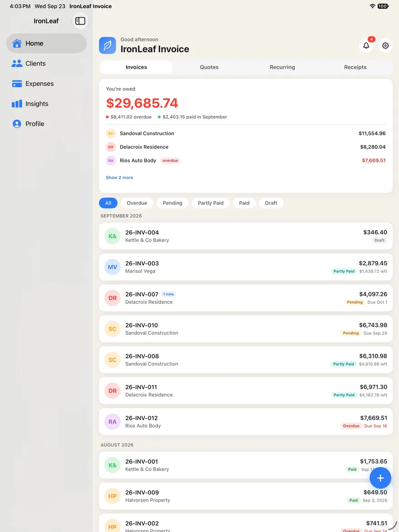Tap Due Sep 28 on 26-INV-010

[x=375, y=333]
